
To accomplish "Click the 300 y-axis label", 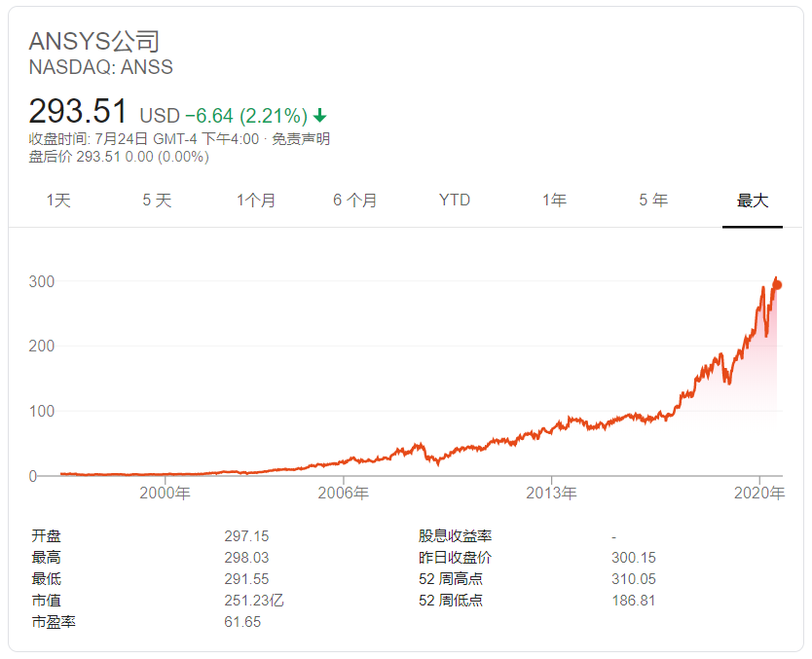I will point(42,281).
